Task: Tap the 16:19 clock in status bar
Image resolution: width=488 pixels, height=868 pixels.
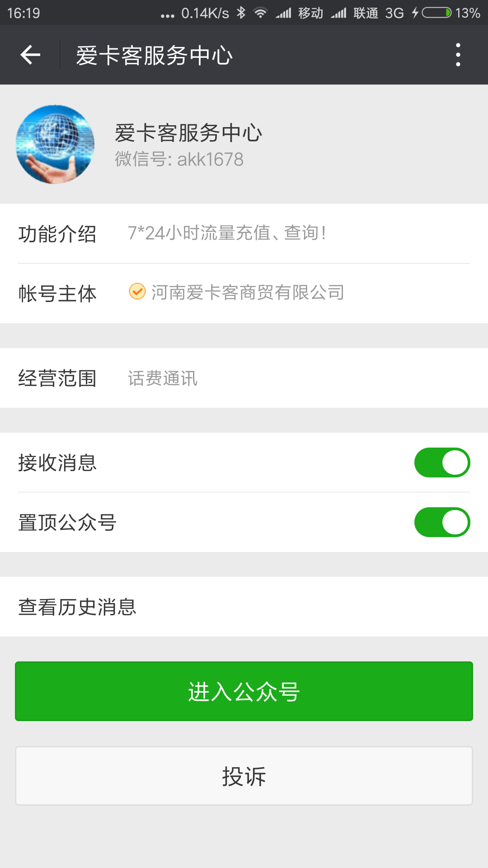Action: 23,13
